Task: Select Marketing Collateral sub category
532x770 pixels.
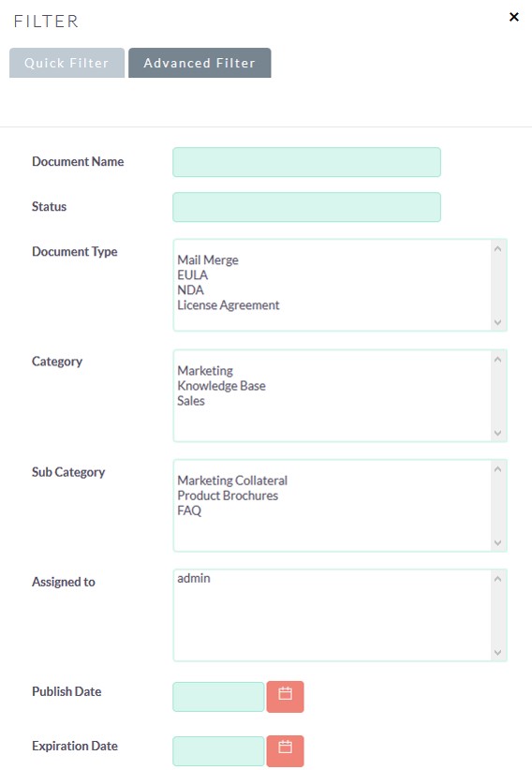Action: tap(232, 481)
